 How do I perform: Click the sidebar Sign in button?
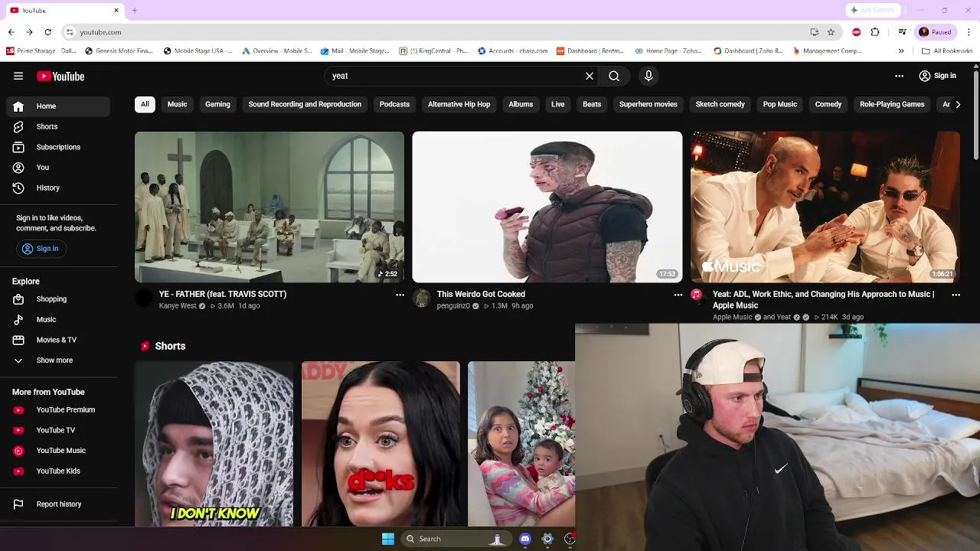[x=41, y=249]
